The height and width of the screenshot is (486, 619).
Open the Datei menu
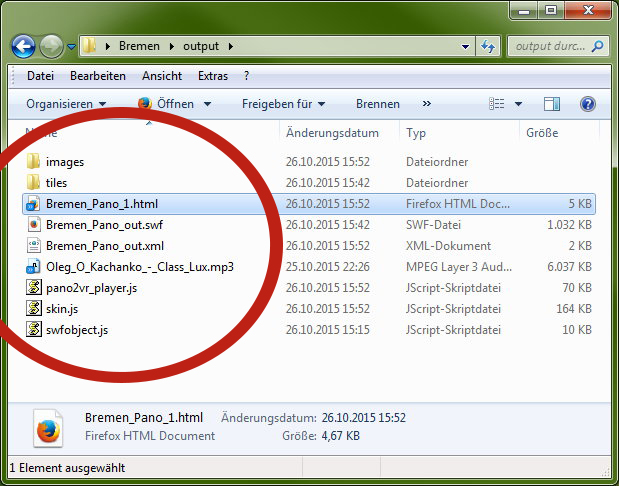41,76
